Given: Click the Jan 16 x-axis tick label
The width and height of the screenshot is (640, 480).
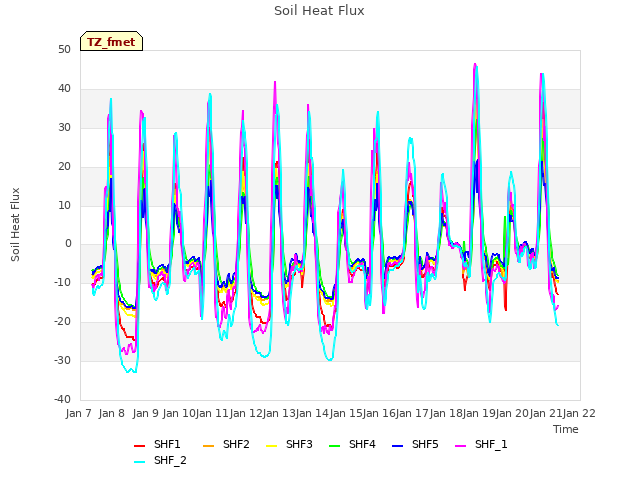Looking at the screenshot, I should coord(379,413).
